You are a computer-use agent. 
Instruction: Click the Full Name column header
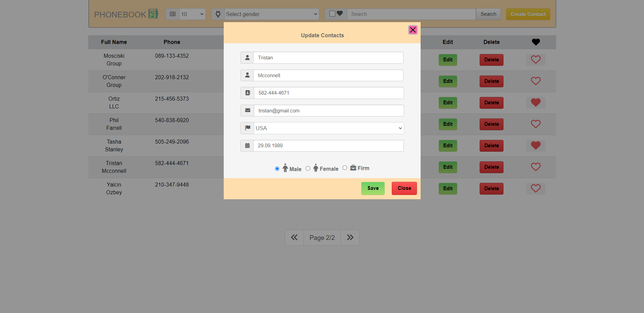(x=114, y=42)
